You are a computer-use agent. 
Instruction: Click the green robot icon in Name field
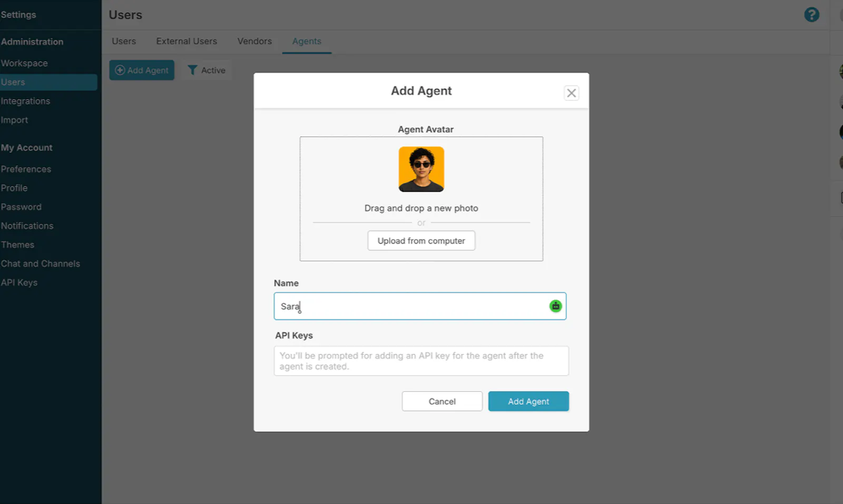coord(555,306)
